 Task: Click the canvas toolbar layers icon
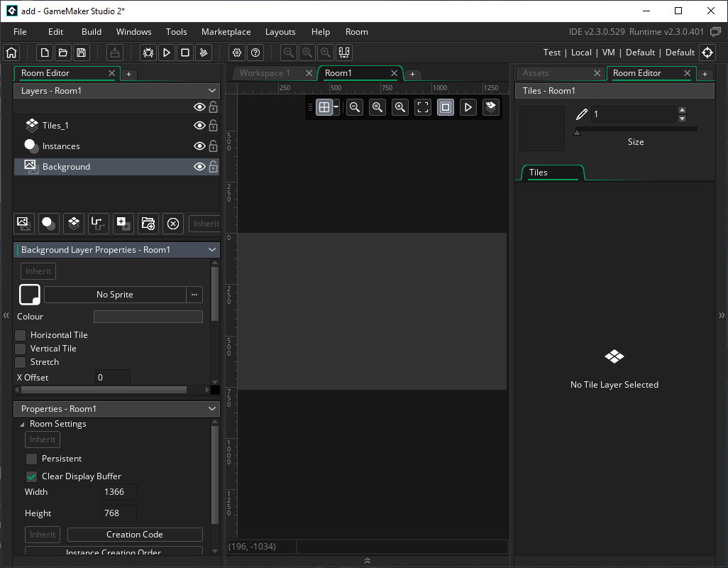pyautogui.click(x=491, y=107)
